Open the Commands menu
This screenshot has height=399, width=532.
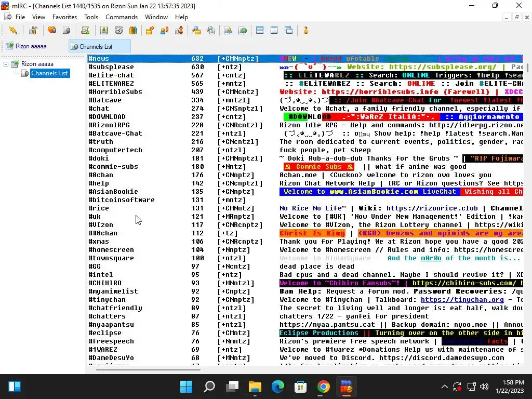(122, 17)
